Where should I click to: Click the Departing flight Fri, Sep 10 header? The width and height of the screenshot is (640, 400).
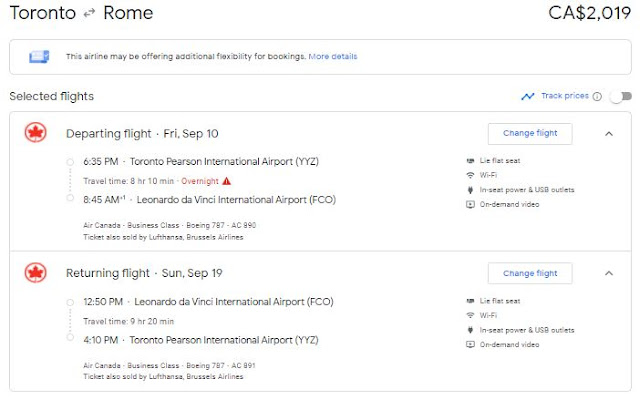pos(142,133)
